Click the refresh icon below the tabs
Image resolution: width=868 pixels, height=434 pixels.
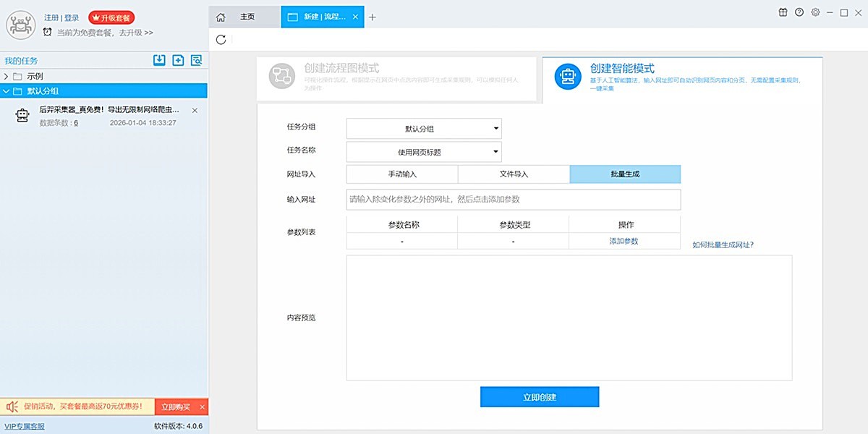tap(221, 40)
